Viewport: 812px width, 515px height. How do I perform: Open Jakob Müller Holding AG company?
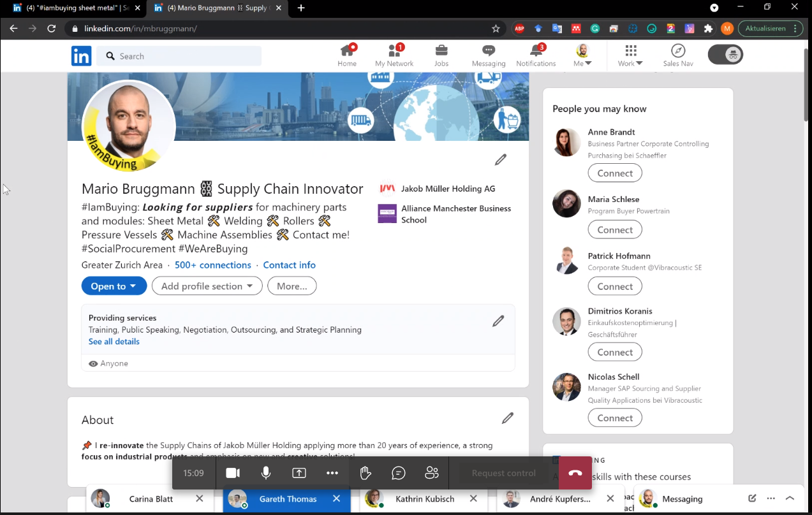pos(437,189)
